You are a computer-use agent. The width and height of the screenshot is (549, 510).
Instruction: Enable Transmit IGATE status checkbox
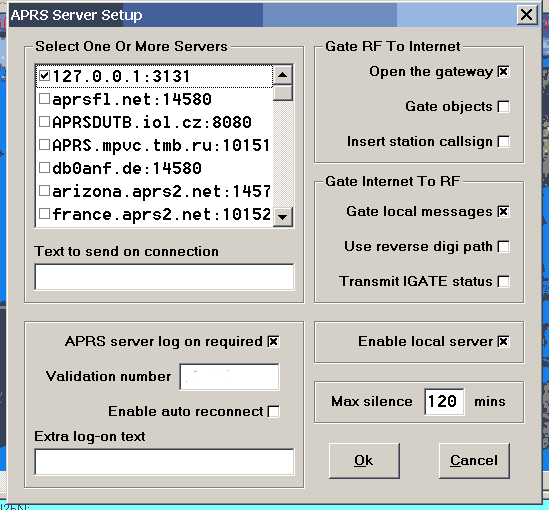point(503,281)
